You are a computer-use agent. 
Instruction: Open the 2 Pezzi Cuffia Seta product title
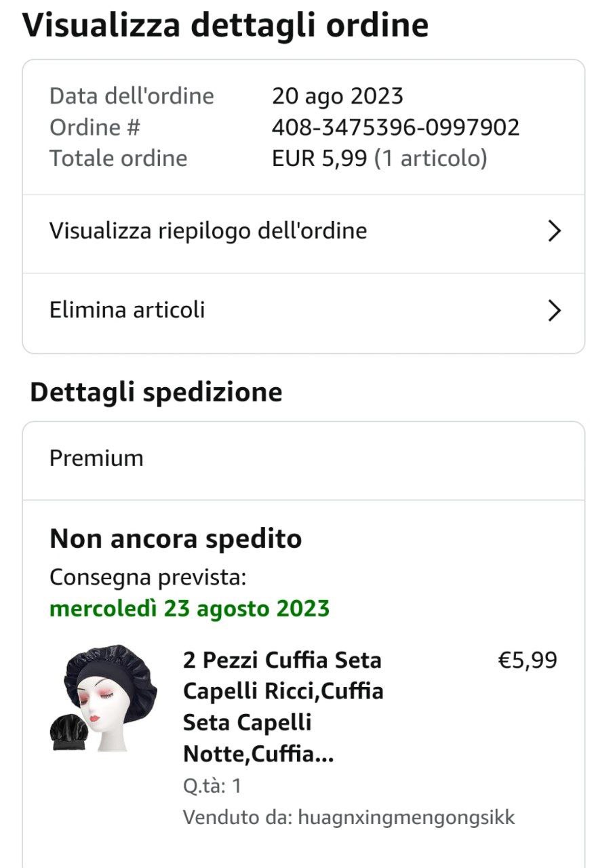[283, 707]
